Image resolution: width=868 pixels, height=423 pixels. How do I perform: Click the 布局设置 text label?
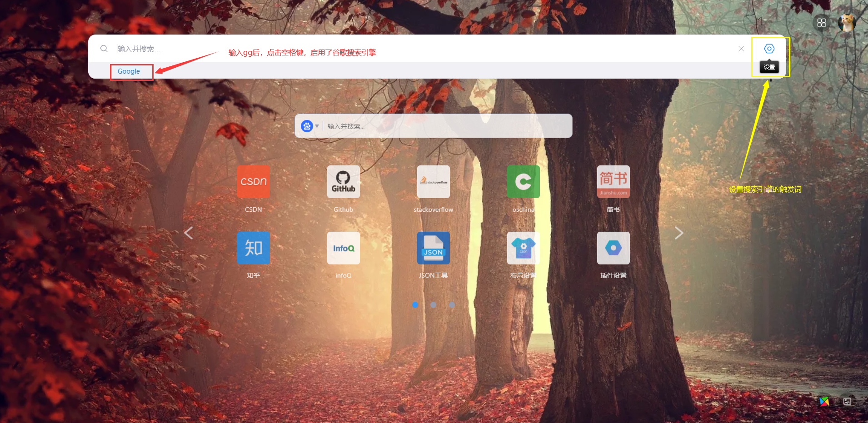pyautogui.click(x=524, y=275)
